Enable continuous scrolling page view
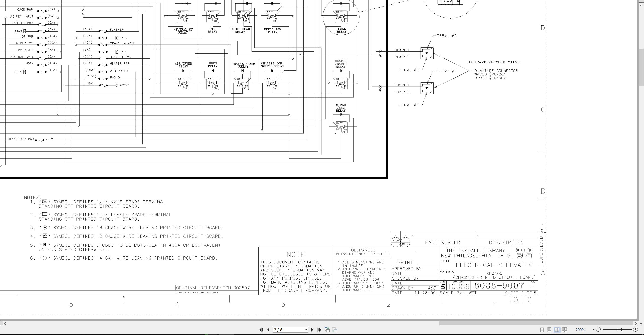 pyautogui.click(x=549, y=330)
